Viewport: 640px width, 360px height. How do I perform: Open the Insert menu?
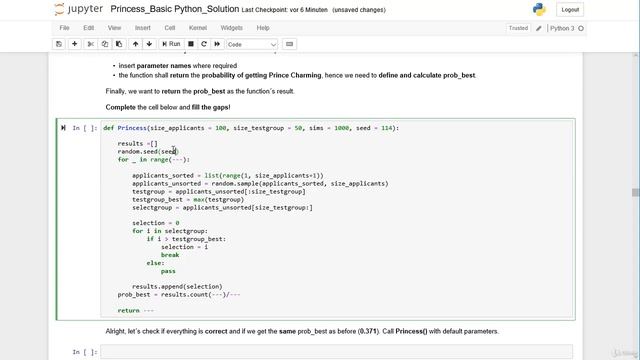(x=142, y=28)
